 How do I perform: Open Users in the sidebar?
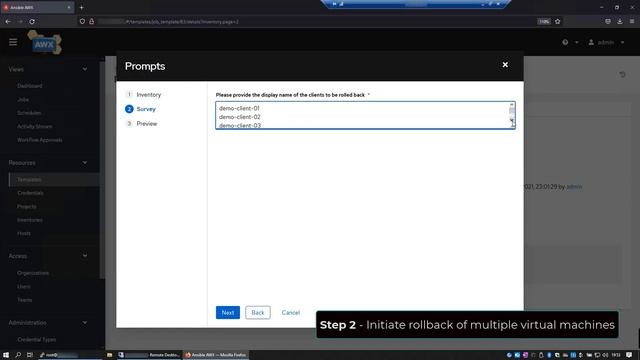[24, 287]
